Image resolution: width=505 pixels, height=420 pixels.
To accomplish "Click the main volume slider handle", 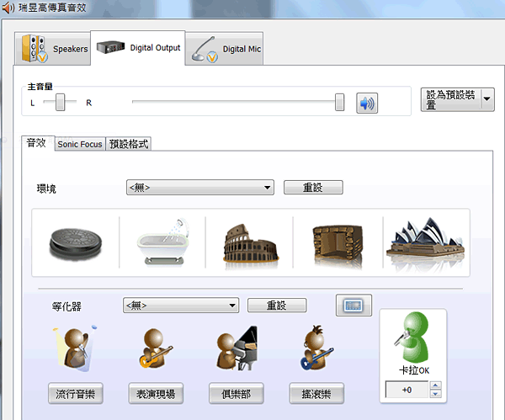I will (339, 103).
